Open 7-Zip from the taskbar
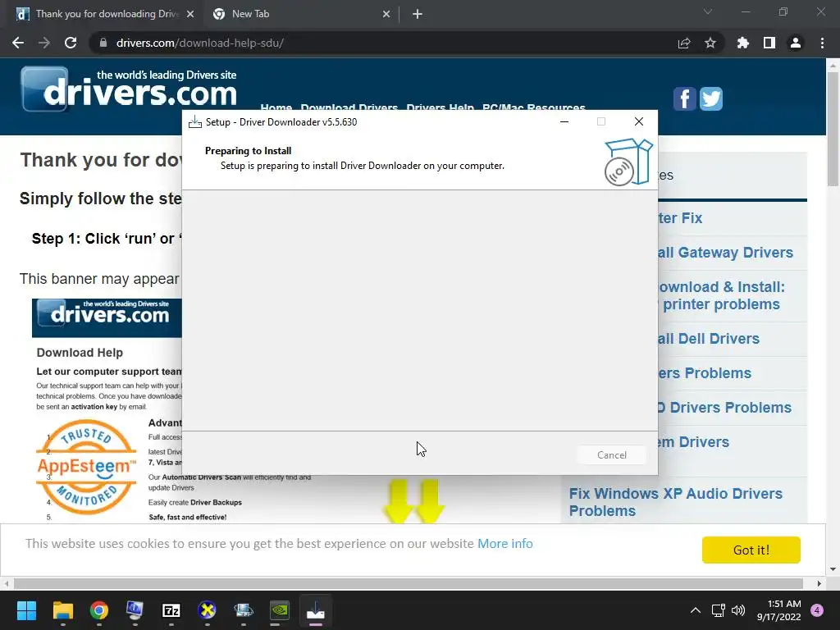 [171, 610]
